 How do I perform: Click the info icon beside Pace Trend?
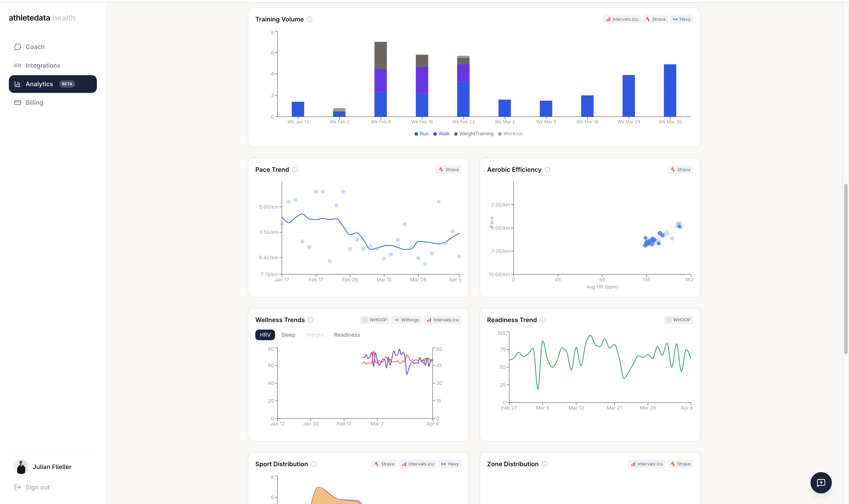[295, 170]
